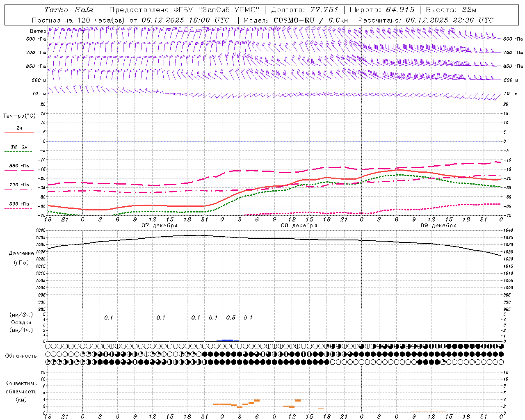The width and height of the screenshot is (525, 420).
Task: Click the 'Модель COSMO-RU / 6.6км' label
Action: tap(296, 20)
